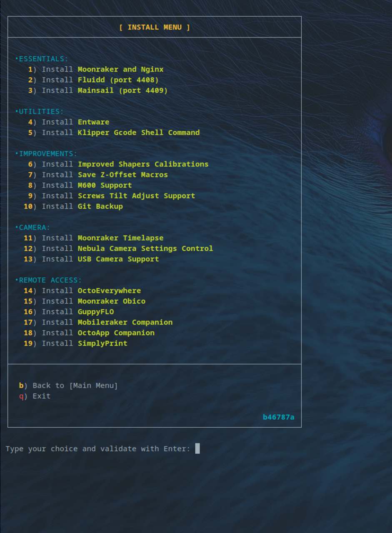Click the REMOTE ACCESS section heading
Image resolution: width=392 pixels, height=533 pixels.
[49, 280]
